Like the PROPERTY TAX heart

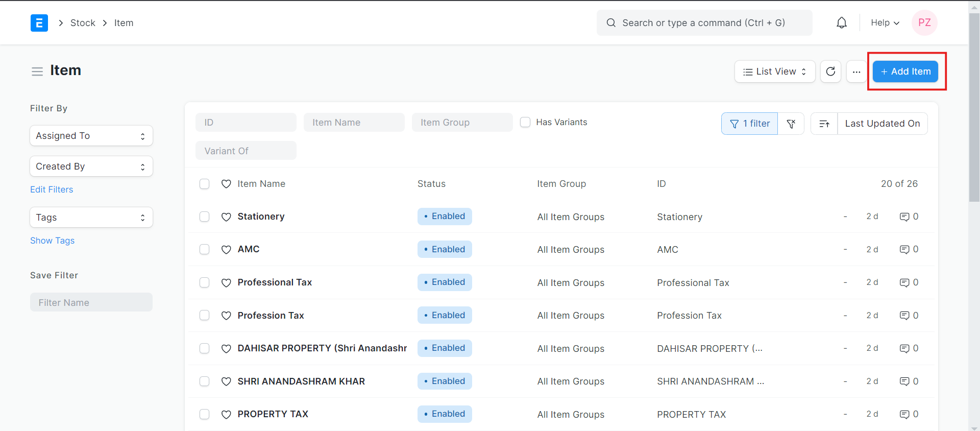[226, 415]
